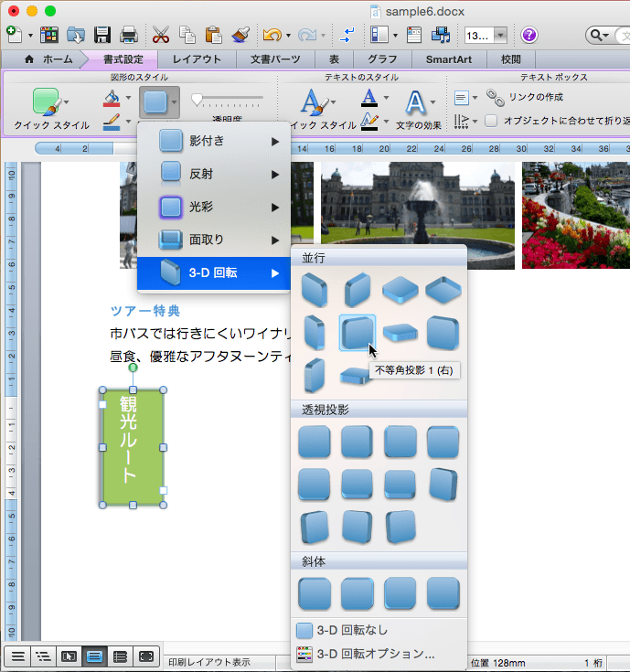
Task: Click the Print icon in the toolbar
Action: [x=129, y=36]
